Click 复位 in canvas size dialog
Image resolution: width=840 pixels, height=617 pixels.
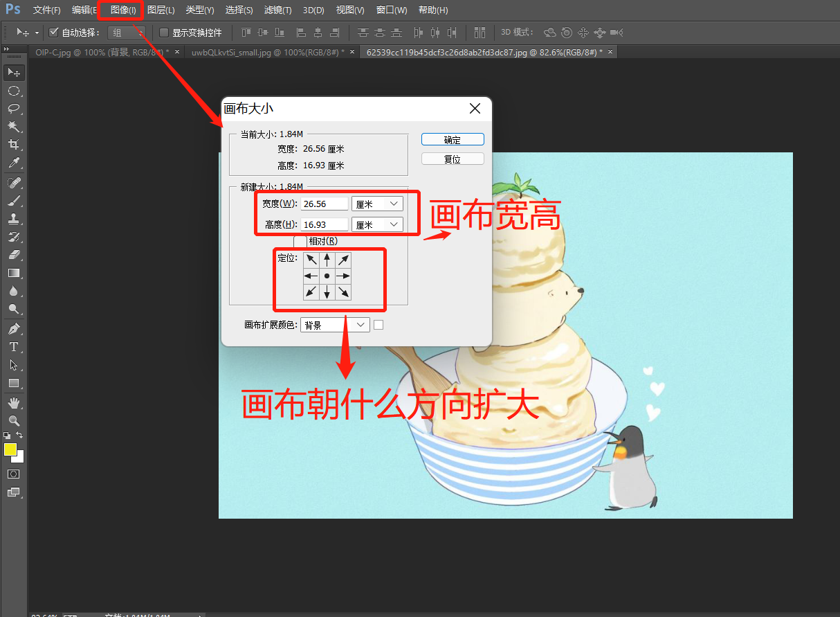click(x=453, y=159)
